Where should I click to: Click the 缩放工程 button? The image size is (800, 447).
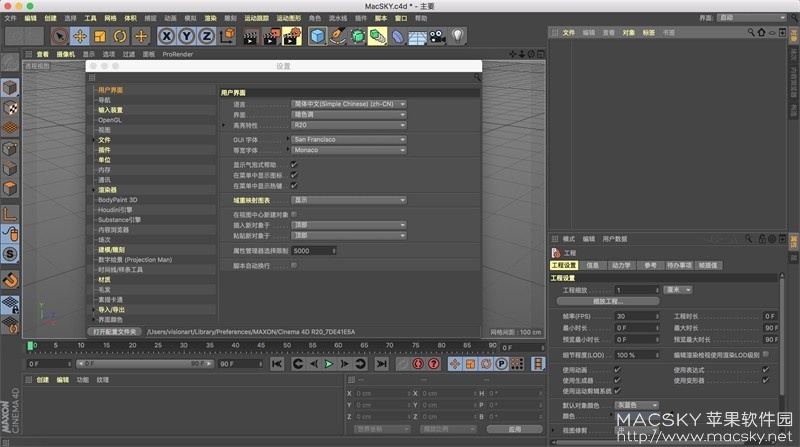coord(608,301)
